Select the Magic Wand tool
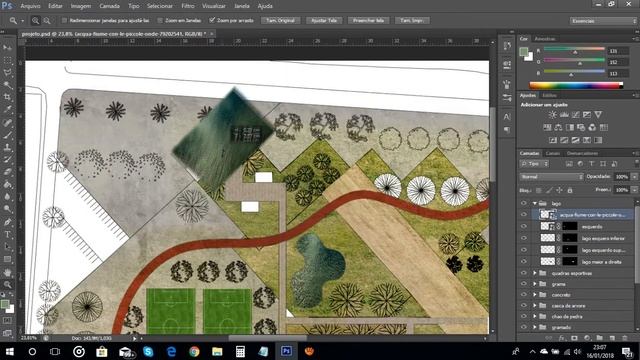640x360 pixels. tap(7, 85)
